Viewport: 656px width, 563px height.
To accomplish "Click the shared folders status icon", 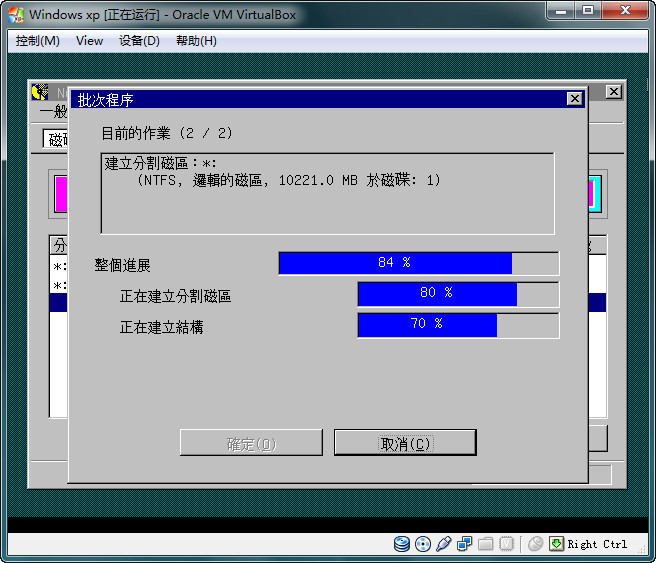I will coord(485,544).
